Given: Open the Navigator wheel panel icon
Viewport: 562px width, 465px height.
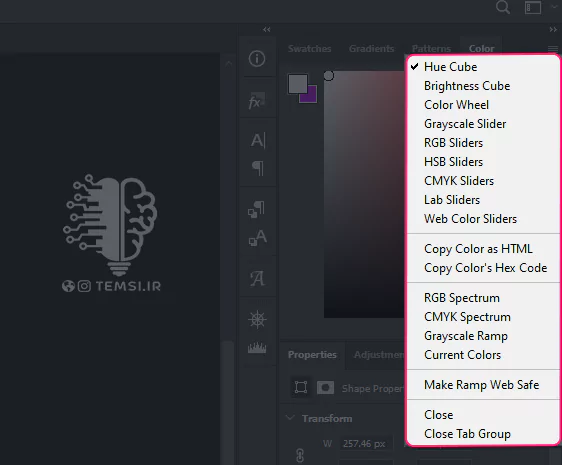Looking at the screenshot, I should pyautogui.click(x=257, y=319).
